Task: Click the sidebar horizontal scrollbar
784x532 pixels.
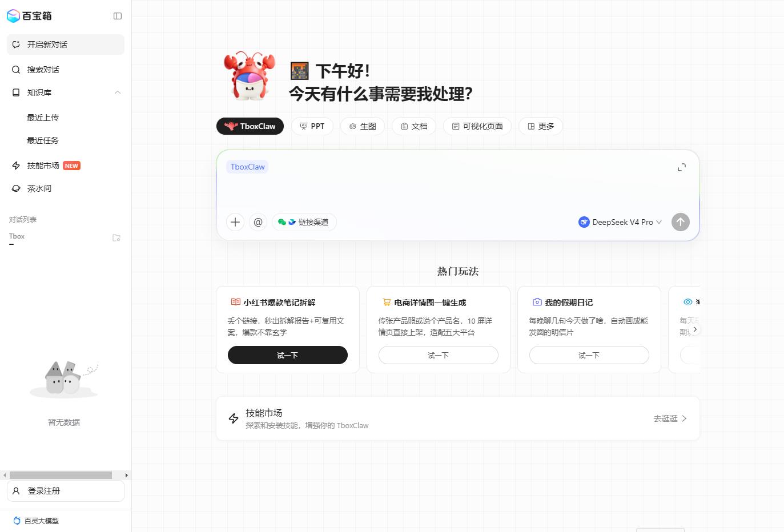Action: (x=61, y=475)
